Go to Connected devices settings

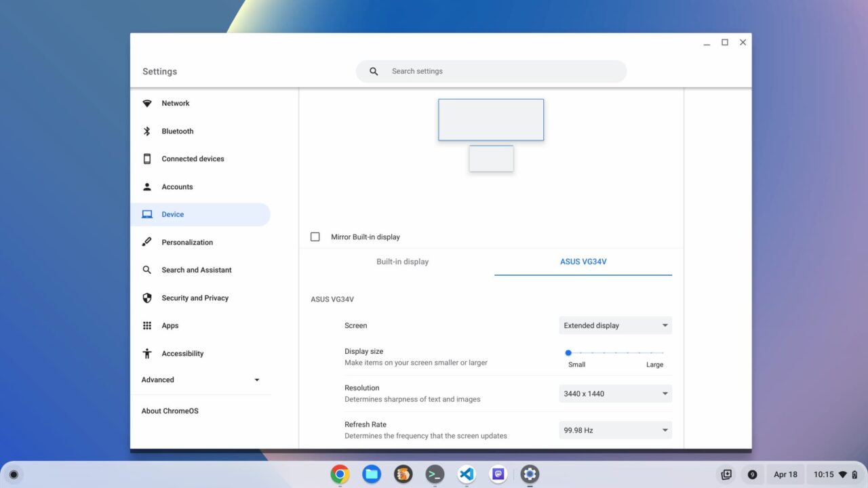click(x=201, y=159)
